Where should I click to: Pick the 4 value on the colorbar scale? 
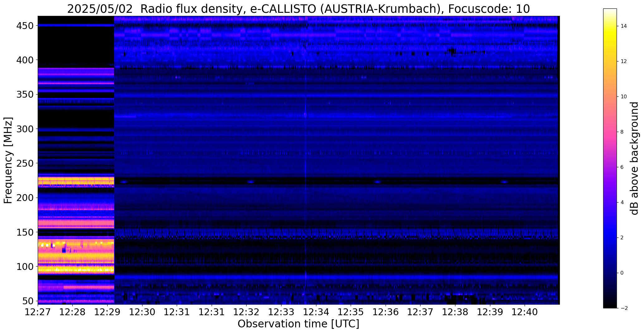(x=622, y=203)
